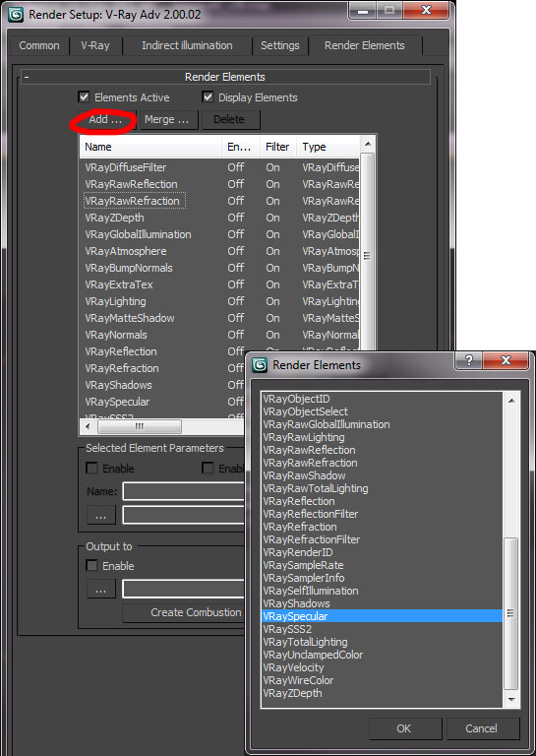Close the Render Elements dialog
The width and height of the screenshot is (536, 756).
(506, 359)
